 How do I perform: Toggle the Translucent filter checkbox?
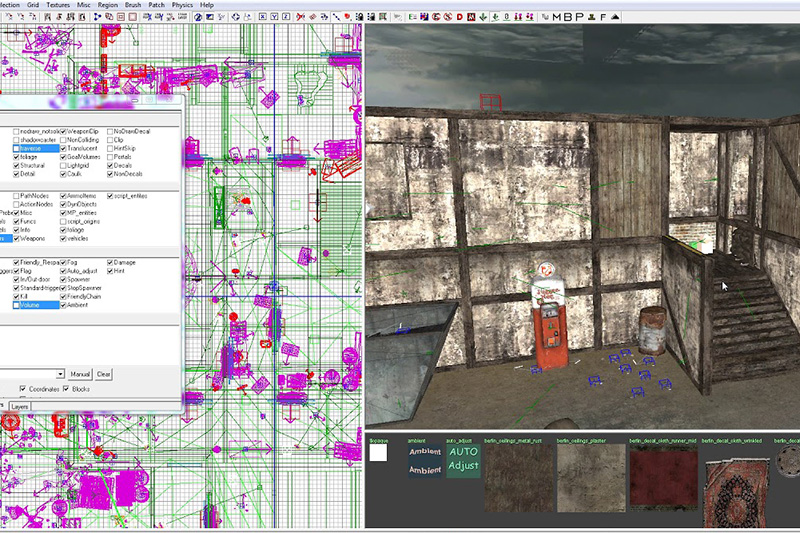[x=63, y=148]
